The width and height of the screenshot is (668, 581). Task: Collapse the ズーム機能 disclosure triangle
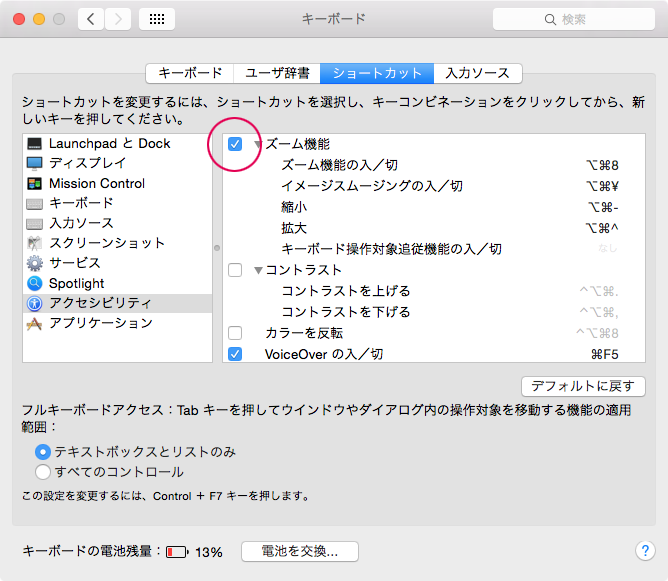[x=258, y=144]
